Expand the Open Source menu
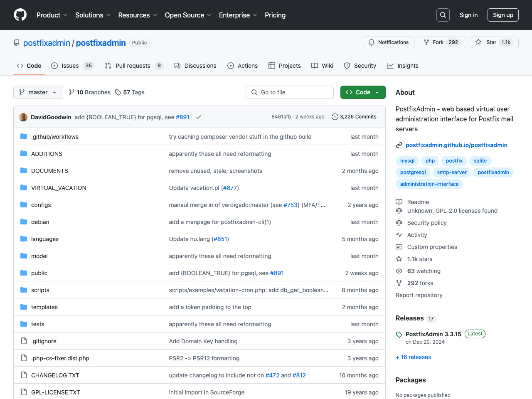The image size is (532, 399). [x=188, y=15]
